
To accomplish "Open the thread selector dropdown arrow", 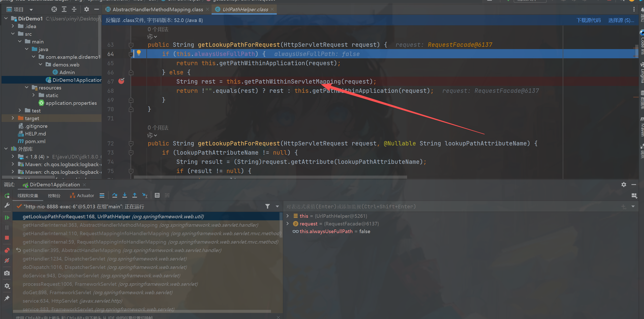I will 277,206.
